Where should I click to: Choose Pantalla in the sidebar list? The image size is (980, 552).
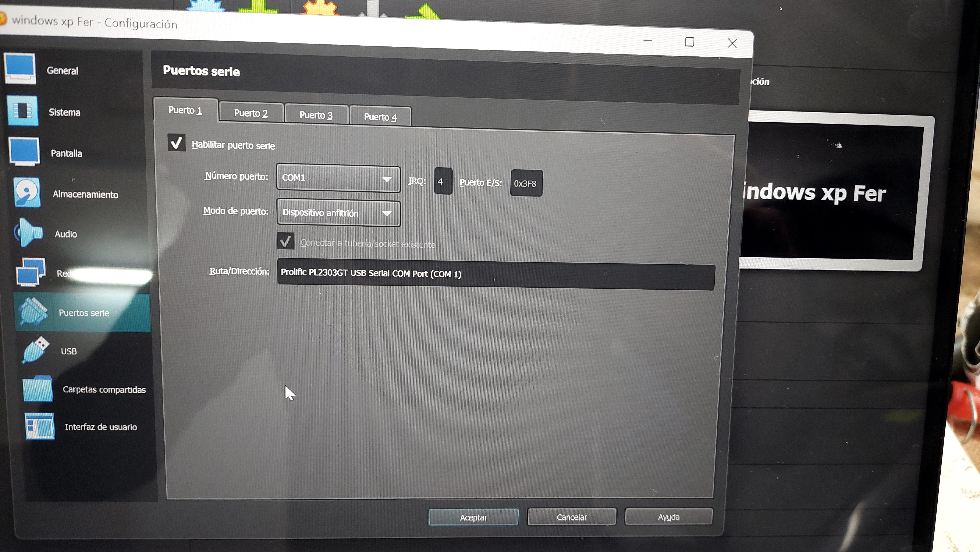[x=67, y=154]
